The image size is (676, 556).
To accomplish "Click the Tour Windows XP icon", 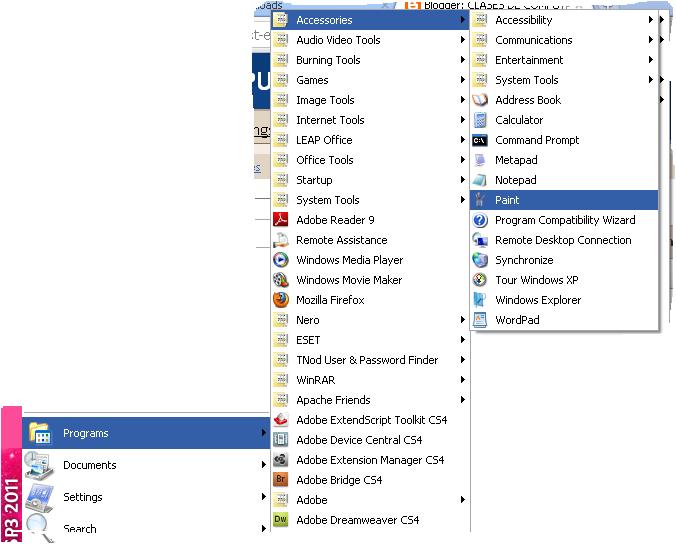I will pos(479,280).
